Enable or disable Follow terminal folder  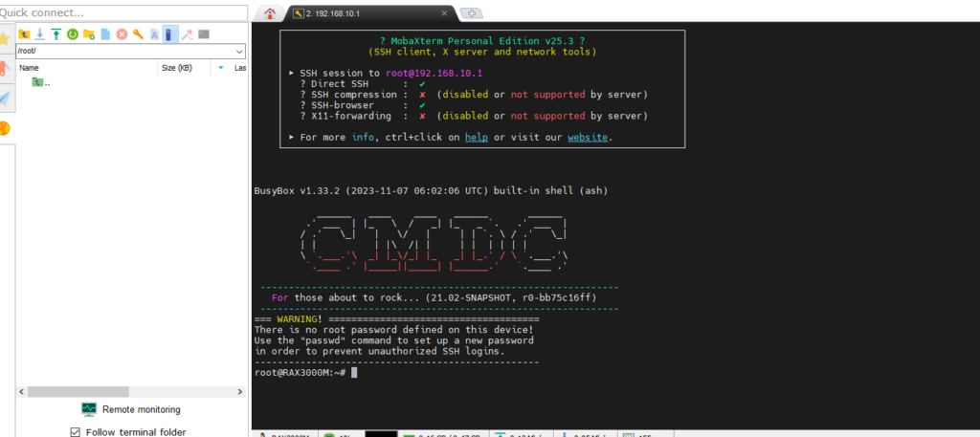[75, 431]
